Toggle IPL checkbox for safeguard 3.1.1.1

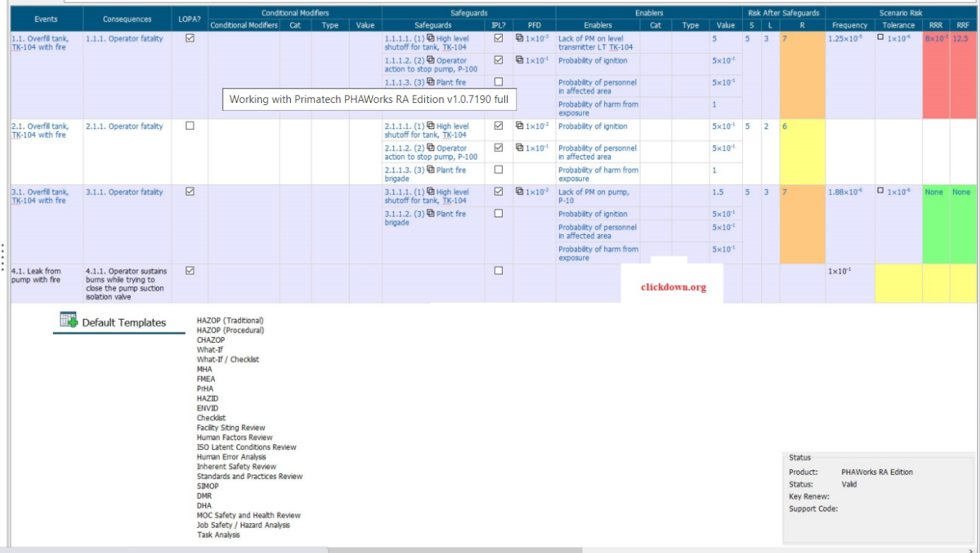[498, 191]
